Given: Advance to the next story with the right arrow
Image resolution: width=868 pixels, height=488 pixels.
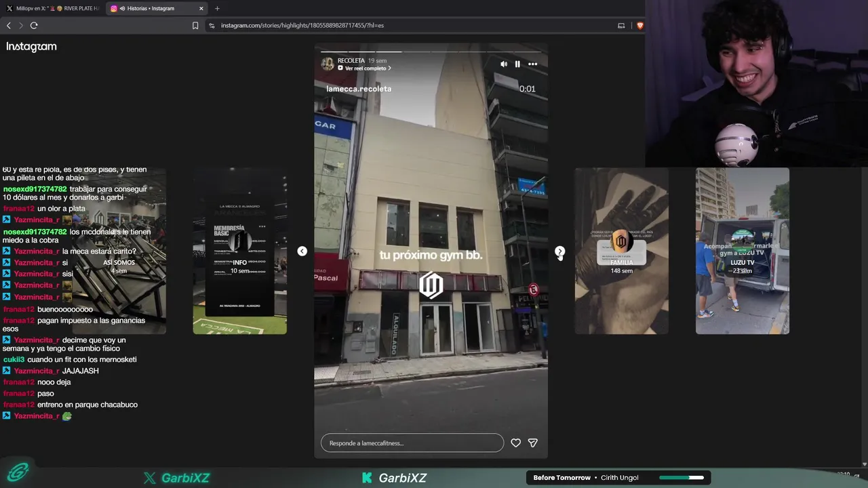Looking at the screenshot, I should (x=559, y=251).
